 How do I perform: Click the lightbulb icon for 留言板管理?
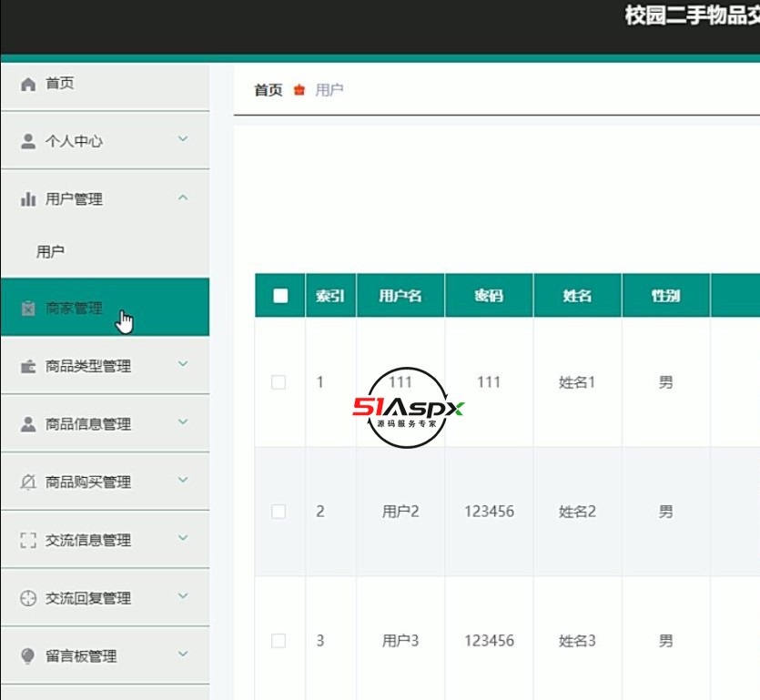tap(28, 656)
